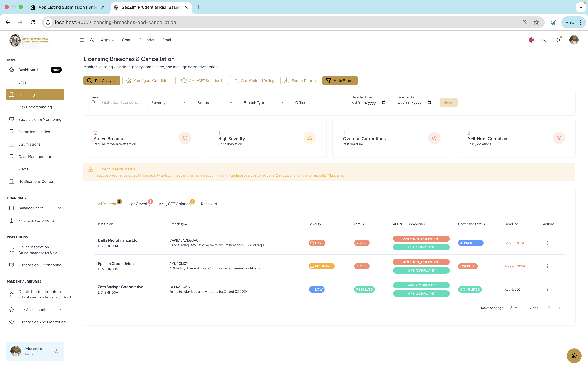Screen dimensions: 588x367
Task: Expand the Breach Type filter dropdown
Action: (x=263, y=102)
